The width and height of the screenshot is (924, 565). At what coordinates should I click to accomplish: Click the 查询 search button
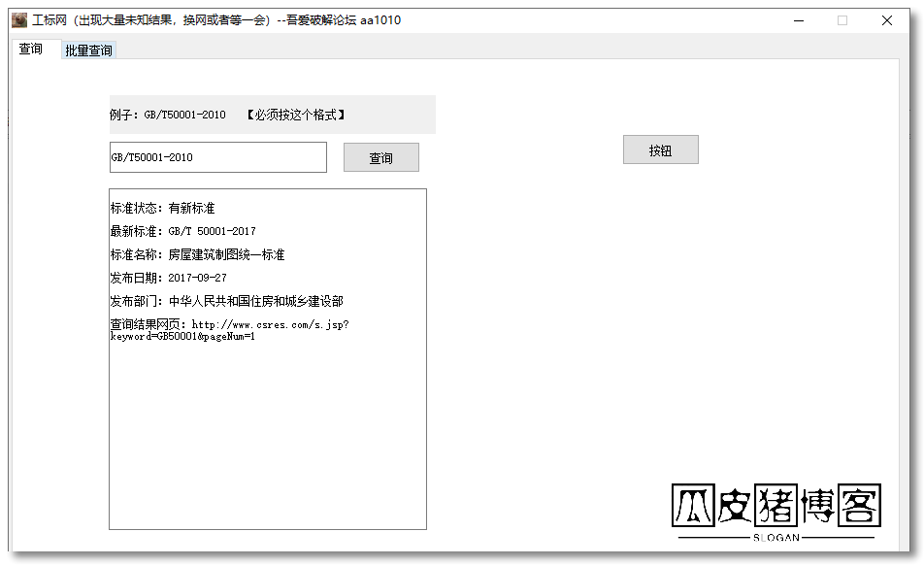coord(381,158)
